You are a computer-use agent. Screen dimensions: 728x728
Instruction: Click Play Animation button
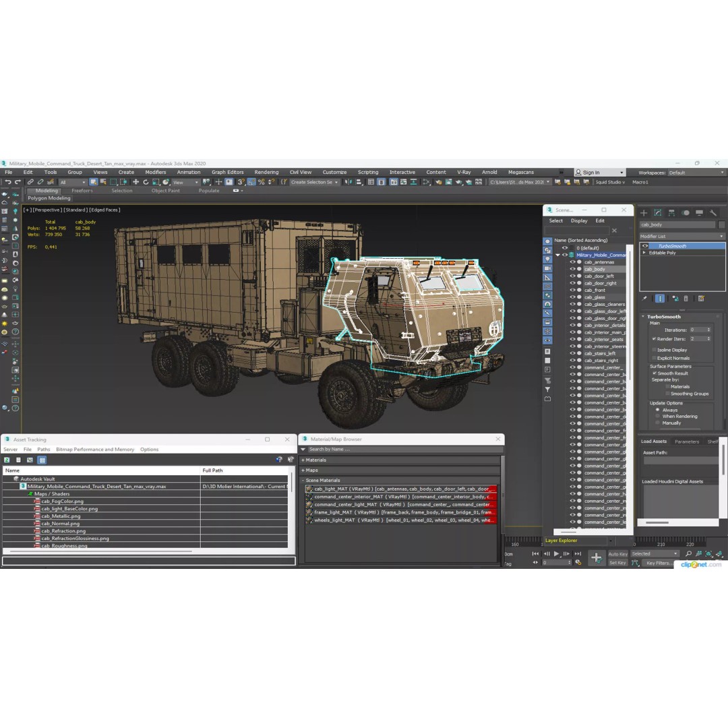(556, 553)
